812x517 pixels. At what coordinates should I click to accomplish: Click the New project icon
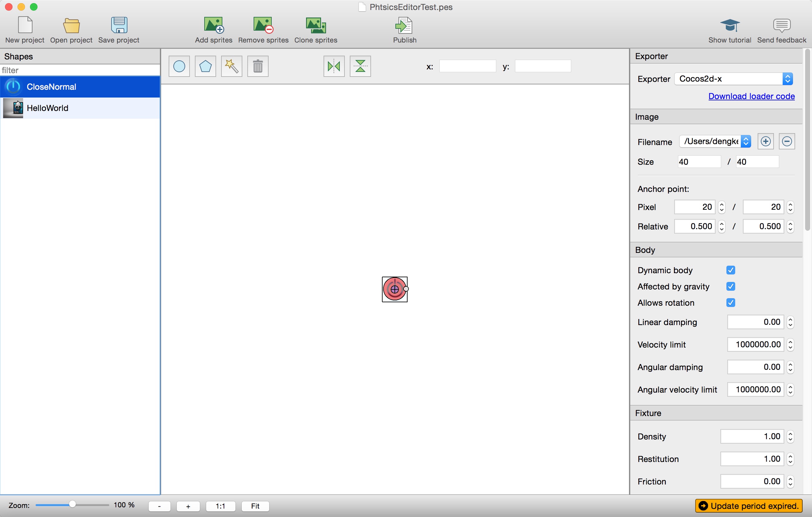(25, 25)
